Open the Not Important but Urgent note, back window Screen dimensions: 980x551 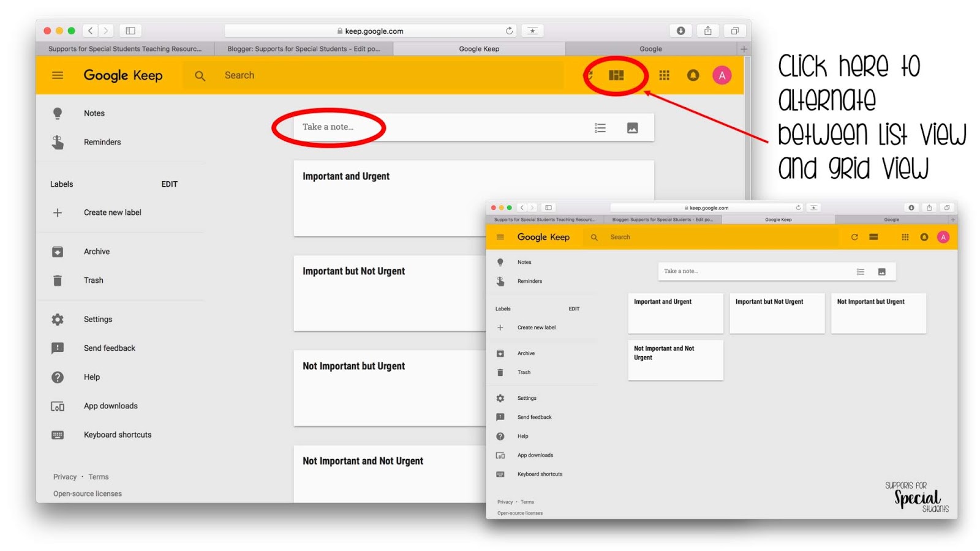click(390, 388)
